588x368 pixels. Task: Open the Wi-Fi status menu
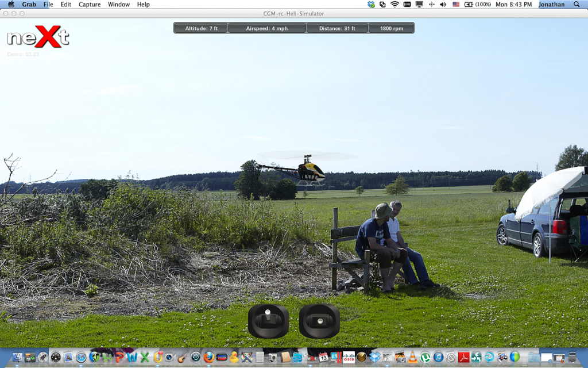(394, 4)
